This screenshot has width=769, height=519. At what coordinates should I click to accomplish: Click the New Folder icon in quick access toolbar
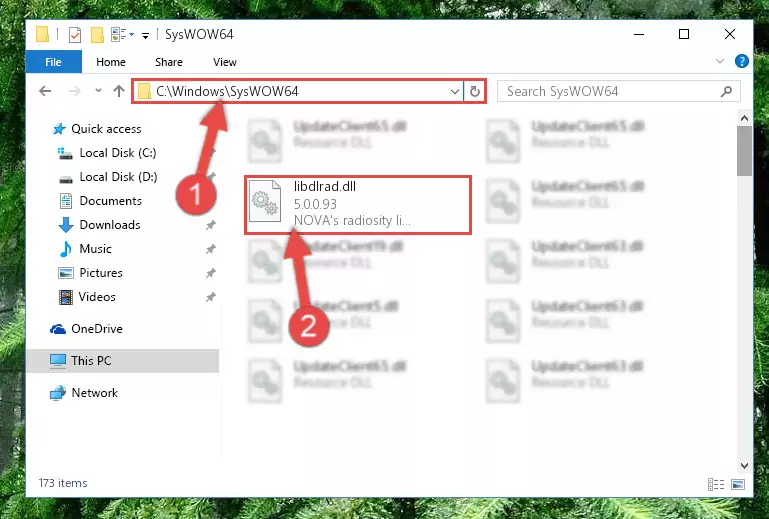click(x=98, y=35)
